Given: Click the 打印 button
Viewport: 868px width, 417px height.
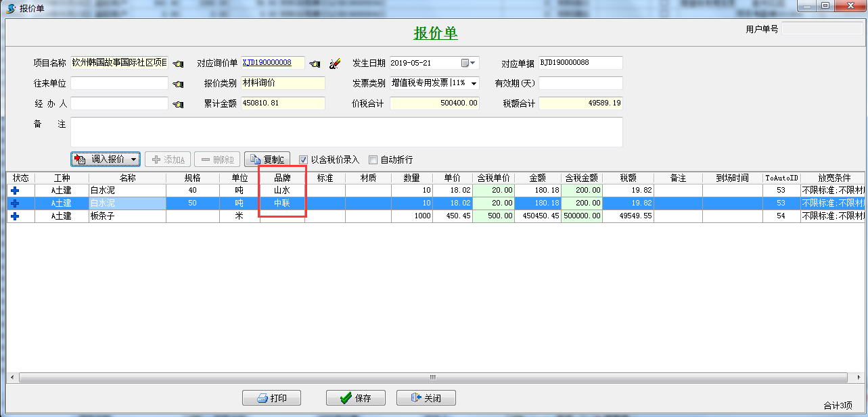Looking at the screenshot, I should (271, 398).
